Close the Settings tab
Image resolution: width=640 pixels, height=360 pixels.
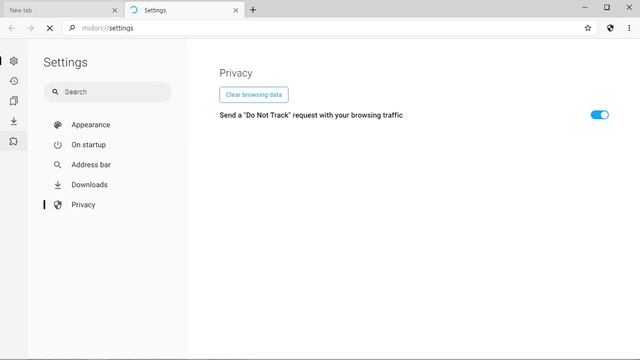(x=236, y=10)
